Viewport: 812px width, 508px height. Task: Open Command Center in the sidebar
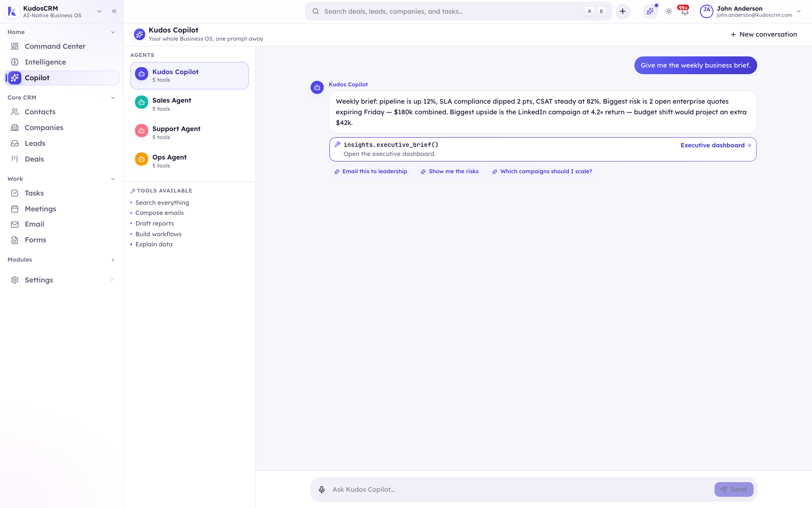(62, 46)
